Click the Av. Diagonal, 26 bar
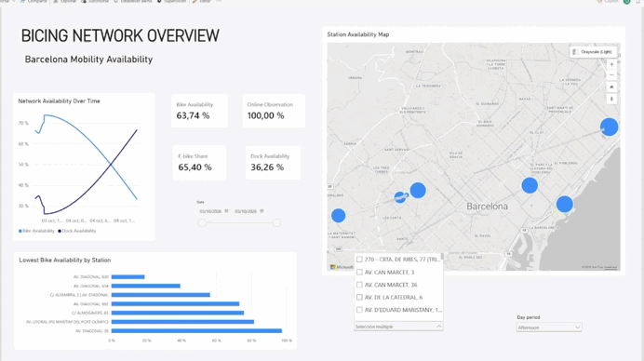644x361 pixels. click(196, 331)
